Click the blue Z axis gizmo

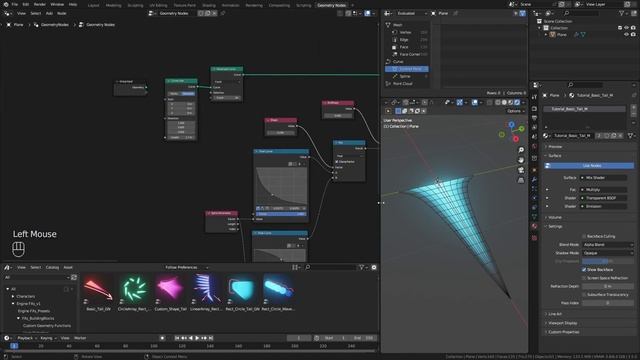(511, 124)
